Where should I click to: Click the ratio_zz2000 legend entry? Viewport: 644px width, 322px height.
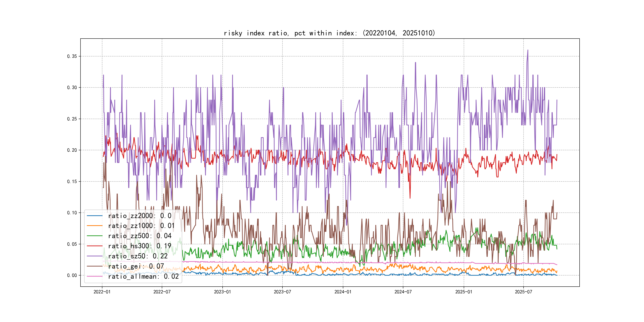(140, 216)
